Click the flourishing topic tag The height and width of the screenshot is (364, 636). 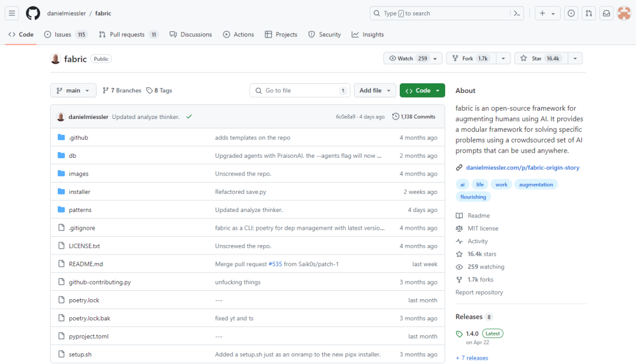(x=473, y=197)
